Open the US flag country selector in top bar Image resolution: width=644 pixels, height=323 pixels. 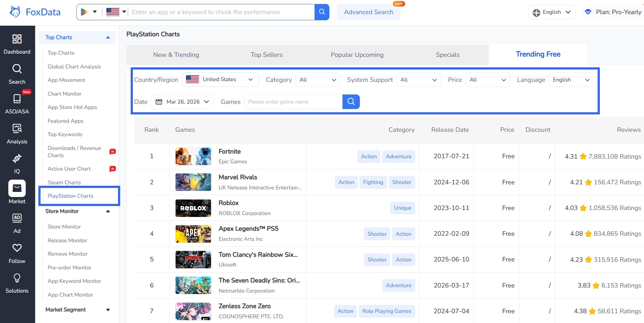[116, 12]
